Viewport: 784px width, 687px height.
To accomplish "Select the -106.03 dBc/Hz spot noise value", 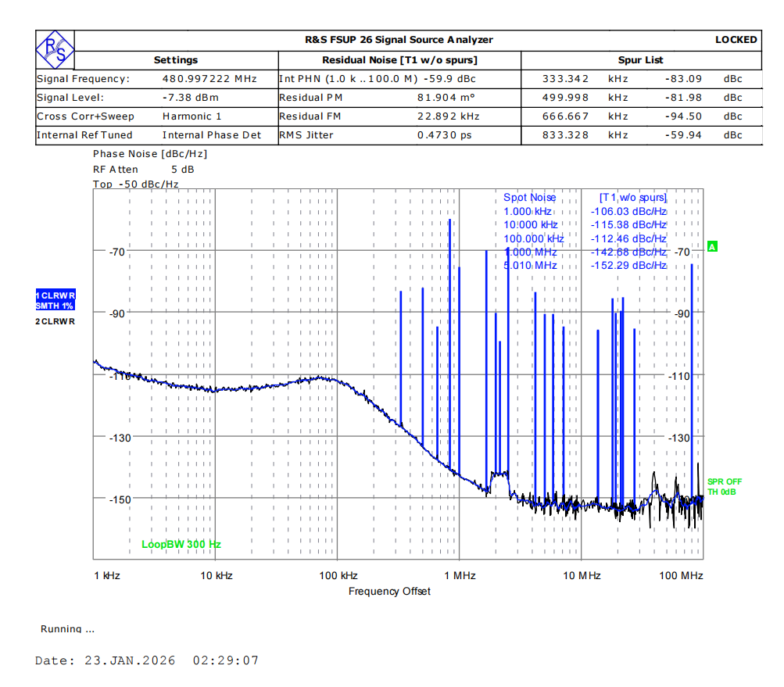I will [628, 212].
